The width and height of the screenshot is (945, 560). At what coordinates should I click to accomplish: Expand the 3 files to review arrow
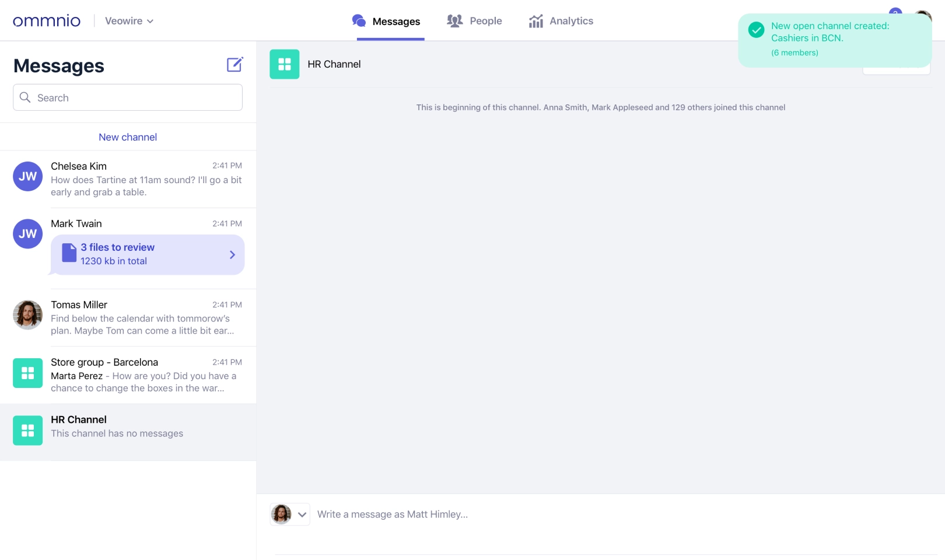point(232,255)
